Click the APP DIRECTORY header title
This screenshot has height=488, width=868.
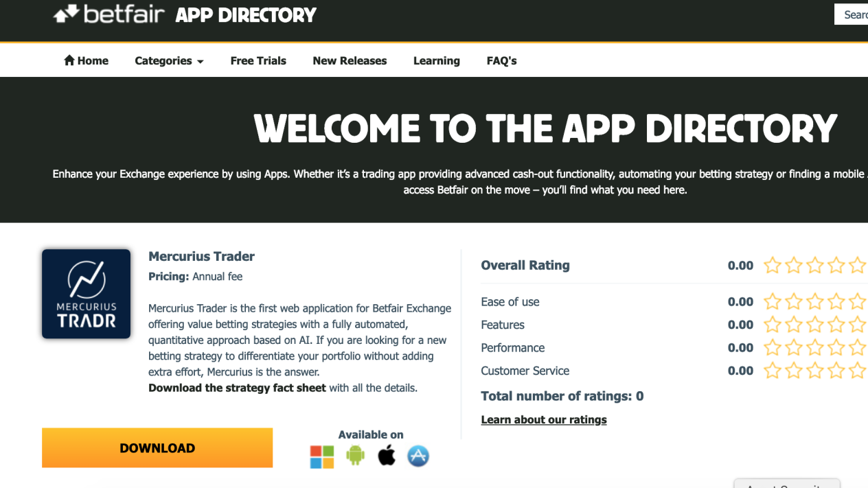tap(246, 14)
